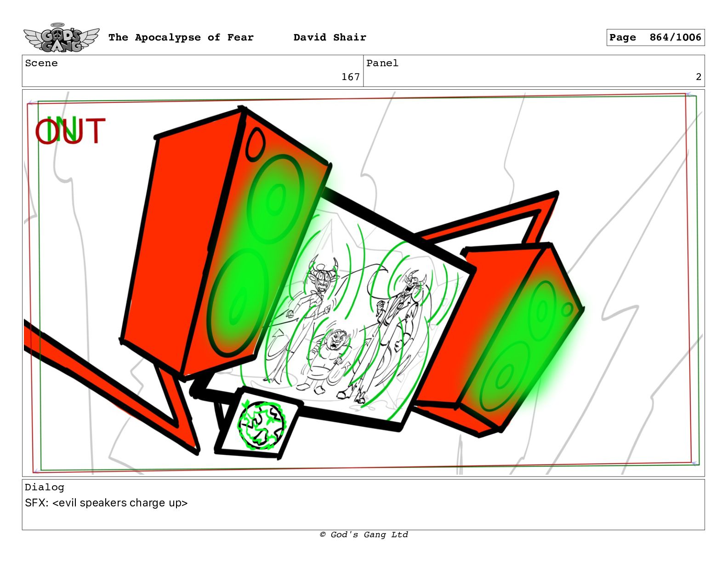
Task: Click the "Page 864/1006" page counter
Action: 655,38
